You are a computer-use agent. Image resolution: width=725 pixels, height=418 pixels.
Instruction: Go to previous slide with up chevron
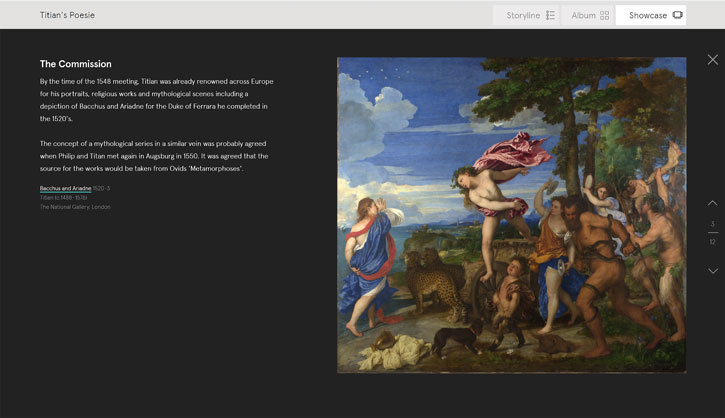coord(713,203)
